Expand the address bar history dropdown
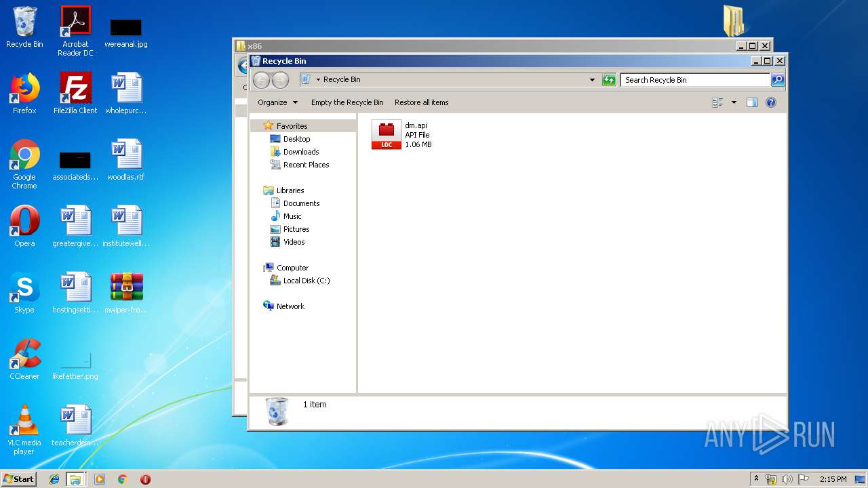Viewport: 868px width, 488px height. (x=592, y=80)
